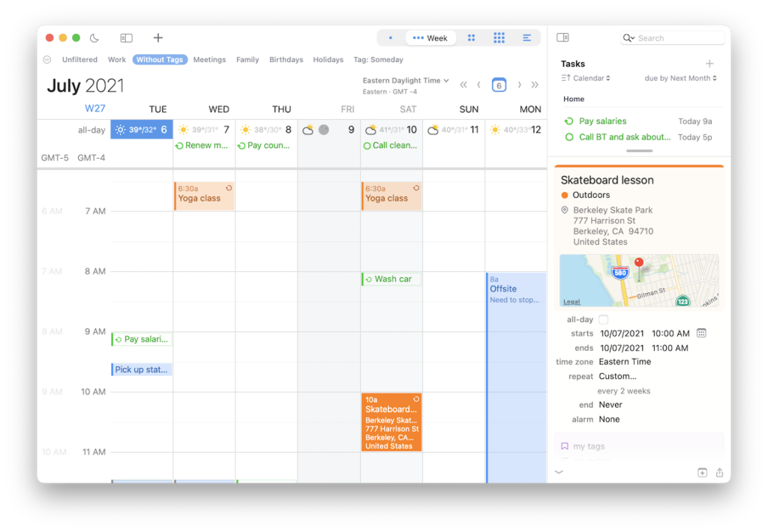The height and width of the screenshot is (532, 768).
Task: Open calendar sets circle icon
Action: tap(47, 60)
